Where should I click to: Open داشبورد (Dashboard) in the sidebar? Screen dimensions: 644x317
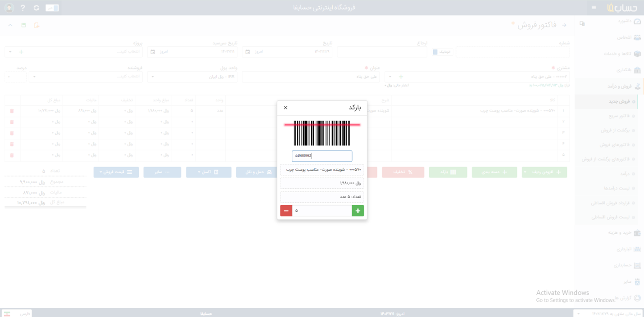click(629, 21)
